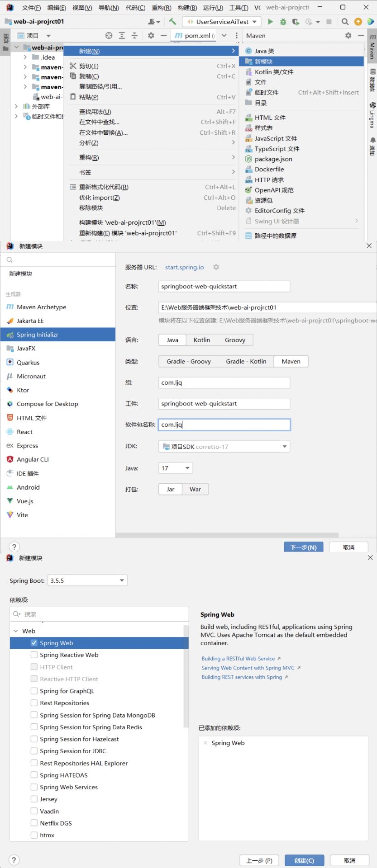Viewport: 377px width, 868px height.
Task: Remove Spring Web from the added dependencies list
Action: point(205,743)
